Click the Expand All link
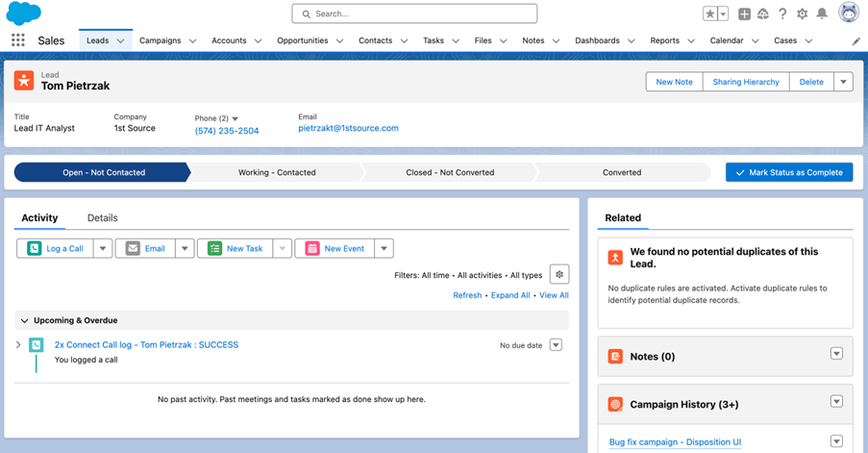The height and width of the screenshot is (453, 868). click(510, 295)
